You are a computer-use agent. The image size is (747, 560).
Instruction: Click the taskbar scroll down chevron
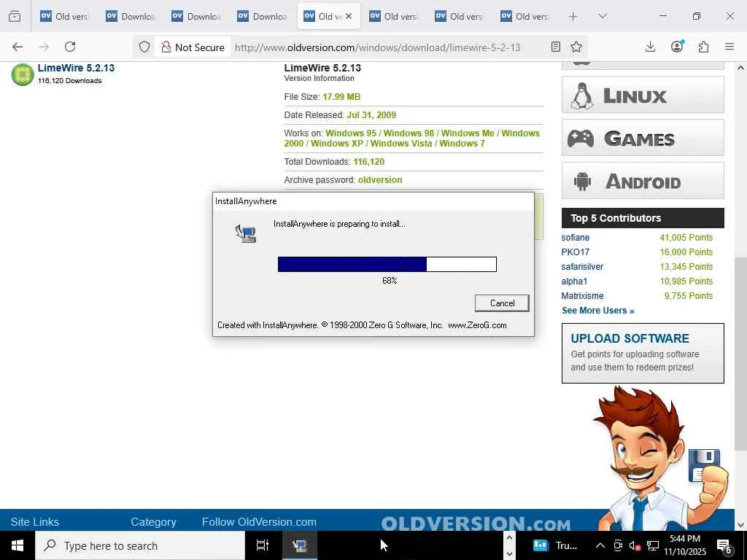tap(509, 553)
